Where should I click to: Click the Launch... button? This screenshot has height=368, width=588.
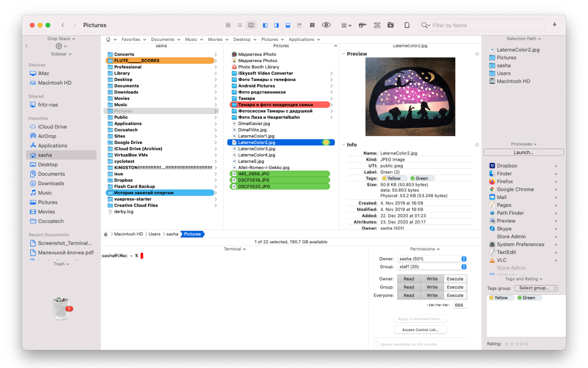tap(523, 152)
